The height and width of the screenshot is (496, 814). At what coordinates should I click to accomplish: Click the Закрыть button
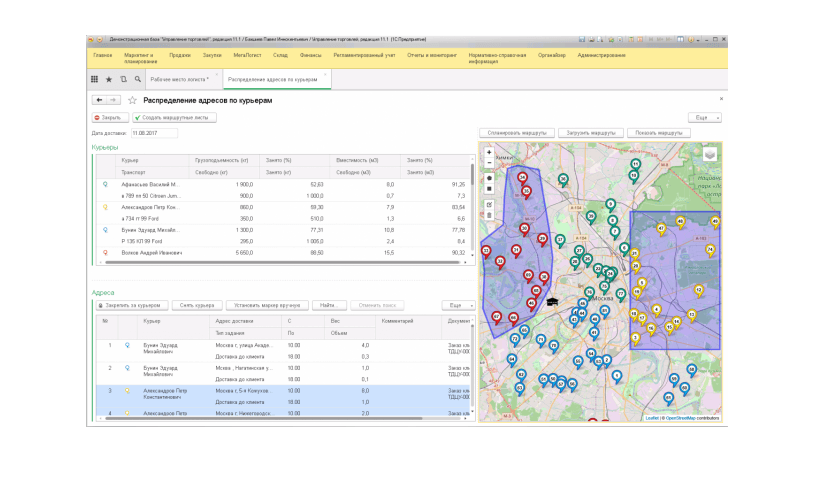[x=110, y=118]
